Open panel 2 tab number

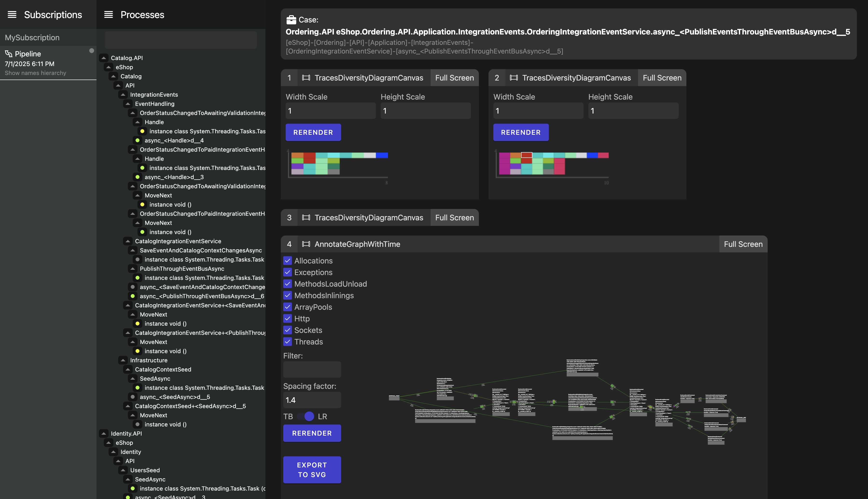496,78
